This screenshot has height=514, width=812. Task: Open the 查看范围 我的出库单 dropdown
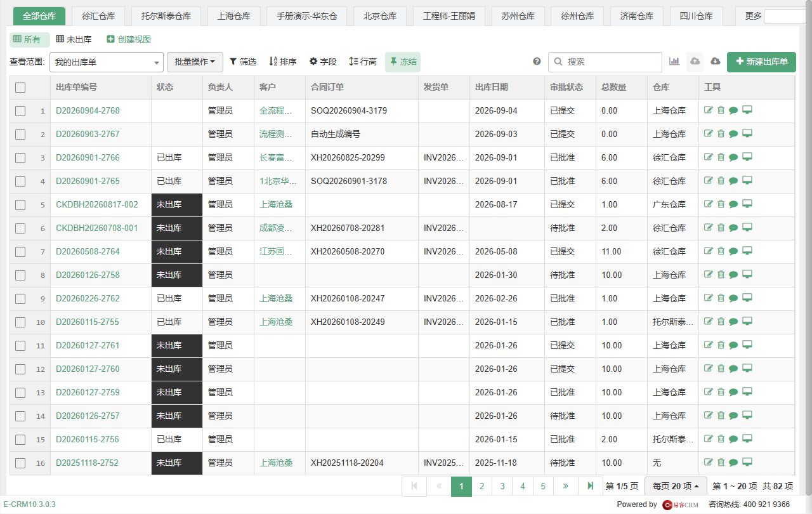click(x=107, y=62)
